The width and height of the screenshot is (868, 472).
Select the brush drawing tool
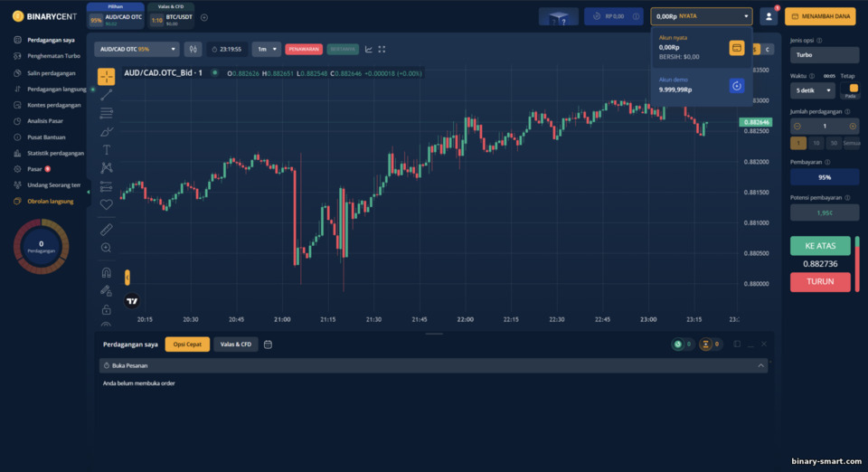pyautogui.click(x=107, y=132)
